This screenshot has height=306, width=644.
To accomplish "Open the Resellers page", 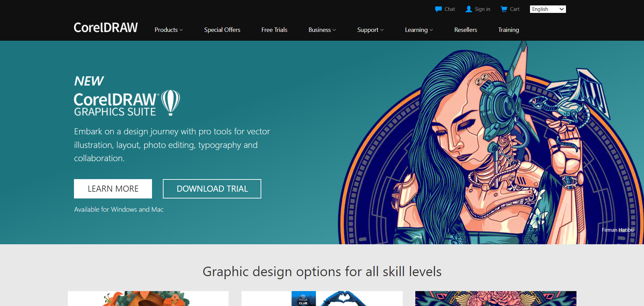I will (466, 30).
